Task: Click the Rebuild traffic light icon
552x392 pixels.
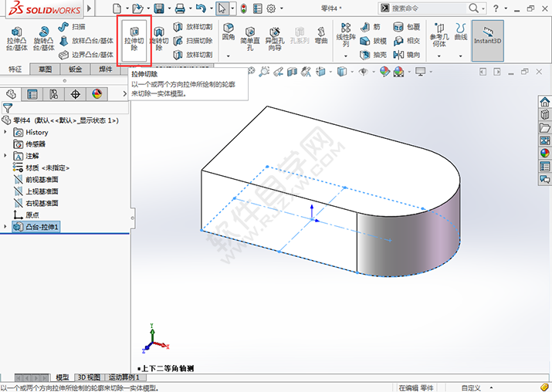Action: click(244, 8)
